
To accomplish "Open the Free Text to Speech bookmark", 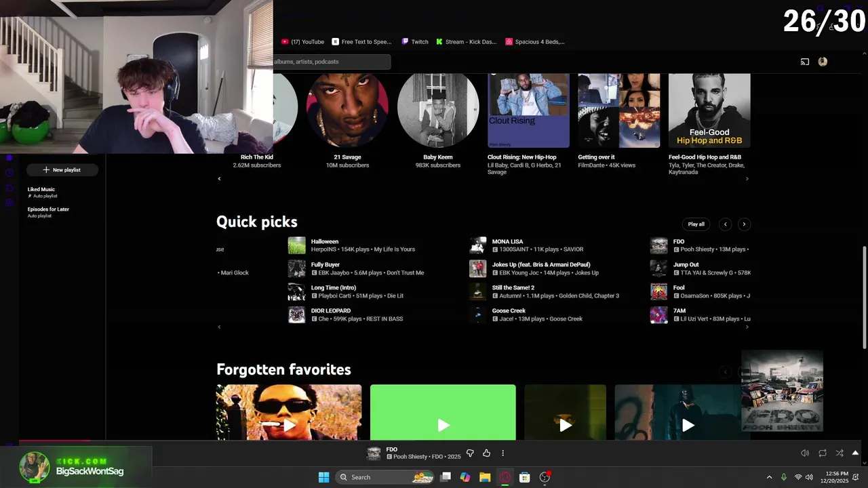I will 361,42.
